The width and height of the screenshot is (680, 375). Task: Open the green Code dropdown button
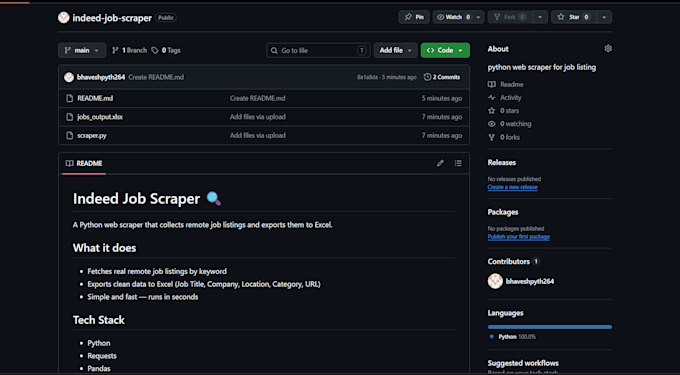pyautogui.click(x=445, y=50)
